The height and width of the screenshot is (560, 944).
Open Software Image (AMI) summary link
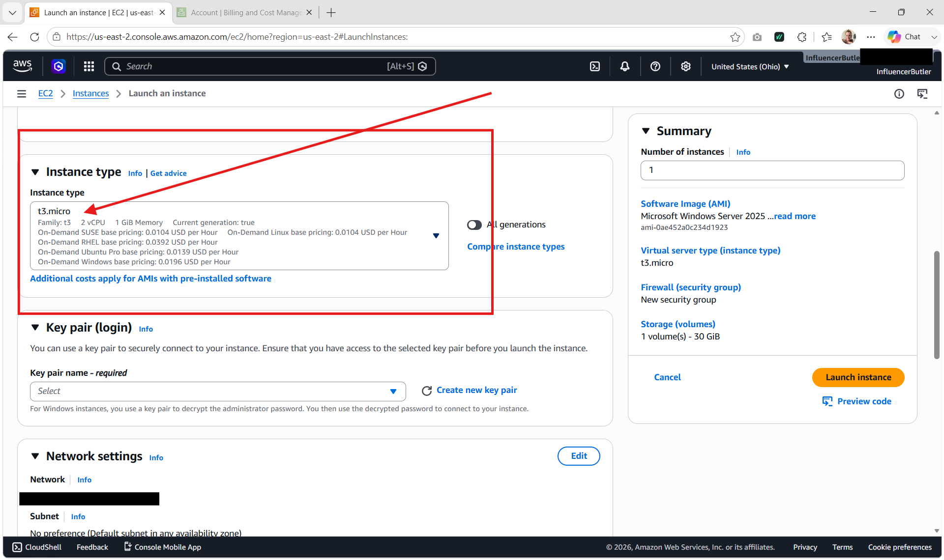click(685, 204)
